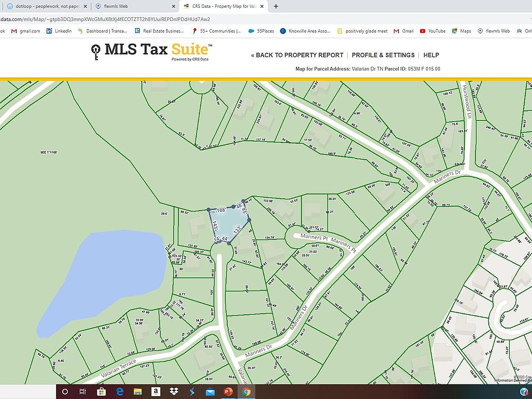
Task: Open the Mail app on the taskbar
Action: (210, 392)
